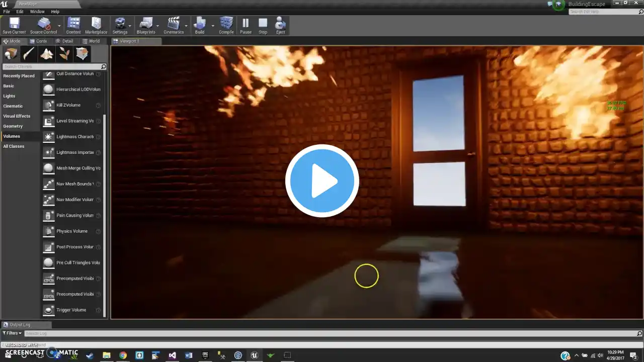Open the Settings toolbar icon
The width and height of the screenshot is (644, 362).
tap(120, 25)
